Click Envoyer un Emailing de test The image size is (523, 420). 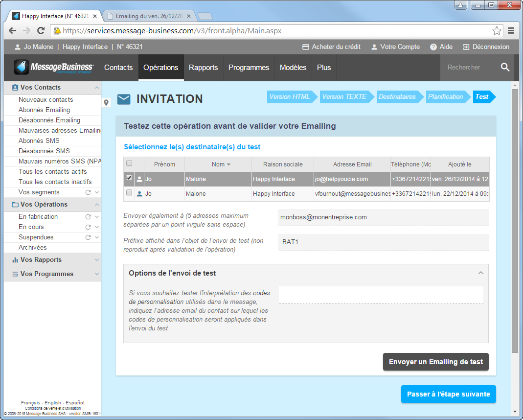435,362
